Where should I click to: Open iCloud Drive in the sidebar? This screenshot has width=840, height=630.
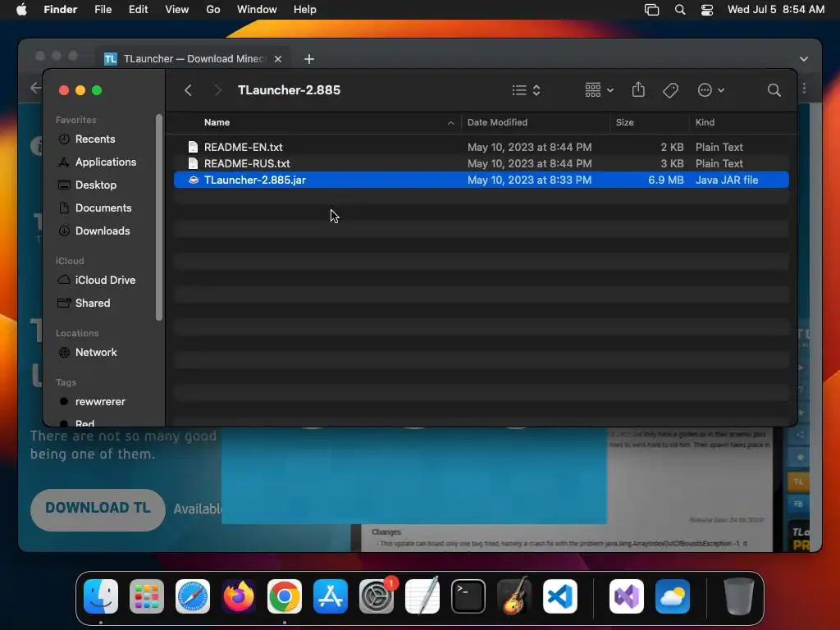click(x=105, y=281)
